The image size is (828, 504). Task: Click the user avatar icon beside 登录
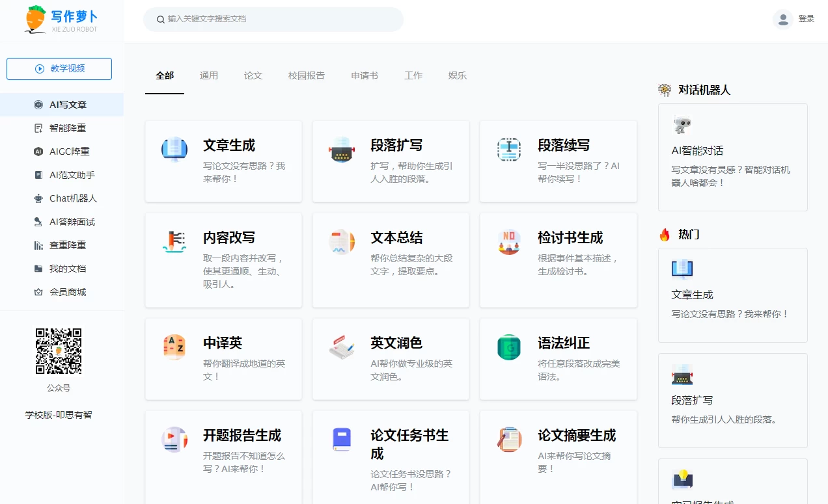pyautogui.click(x=782, y=19)
